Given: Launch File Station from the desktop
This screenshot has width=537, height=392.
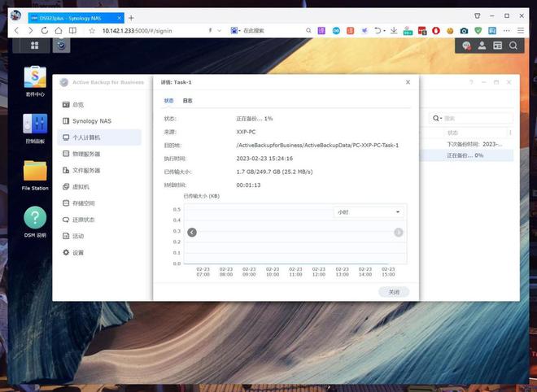Looking at the screenshot, I should coord(35,173).
